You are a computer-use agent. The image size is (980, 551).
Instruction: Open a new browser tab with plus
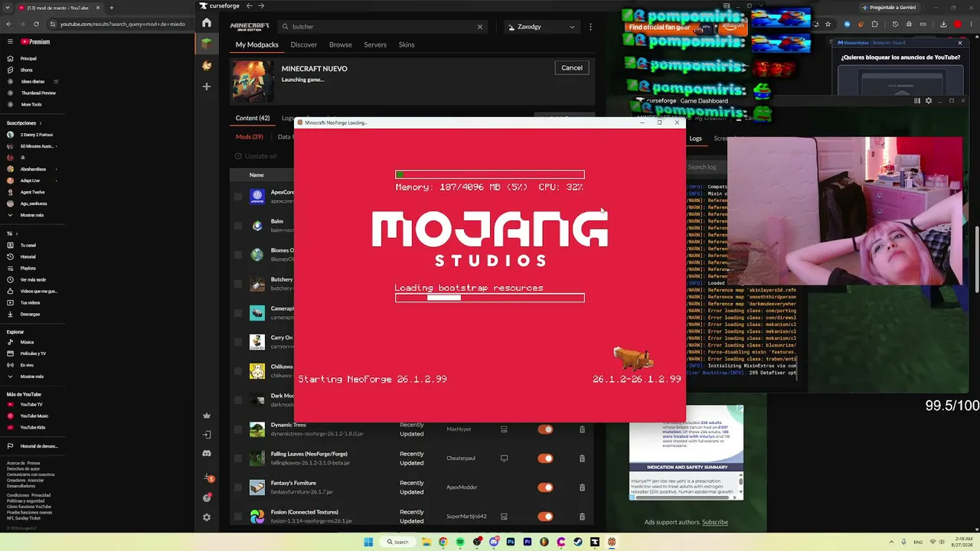(x=111, y=8)
